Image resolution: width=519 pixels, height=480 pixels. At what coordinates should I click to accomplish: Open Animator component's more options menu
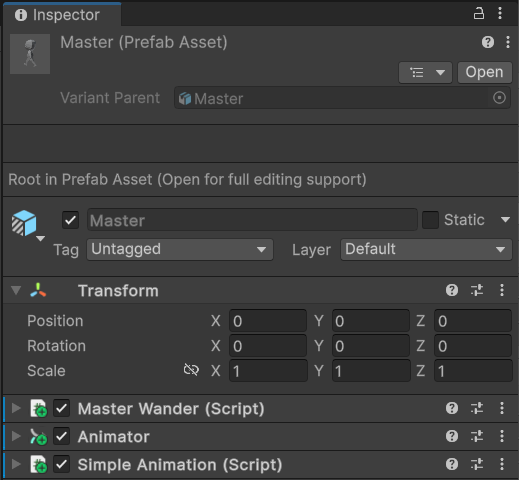(502, 436)
